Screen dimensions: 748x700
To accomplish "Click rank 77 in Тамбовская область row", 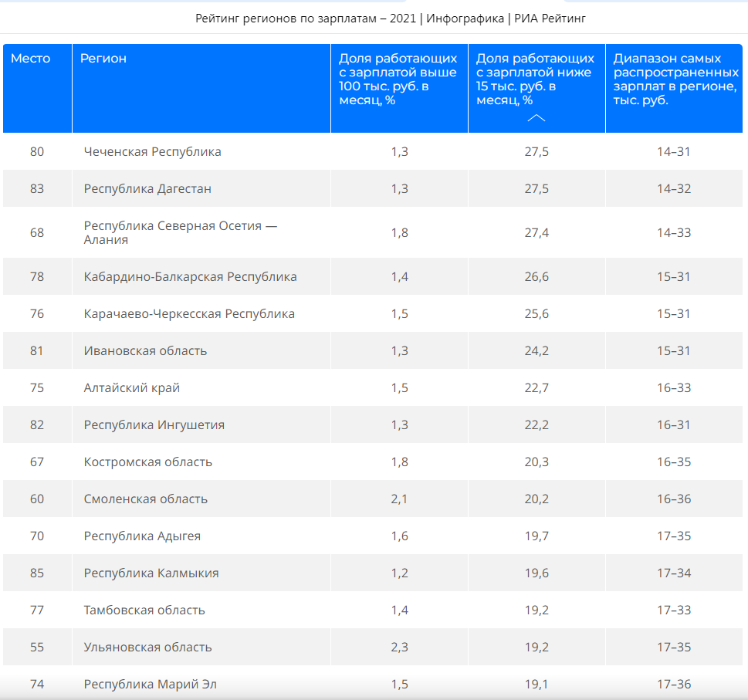I will click(37, 610).
